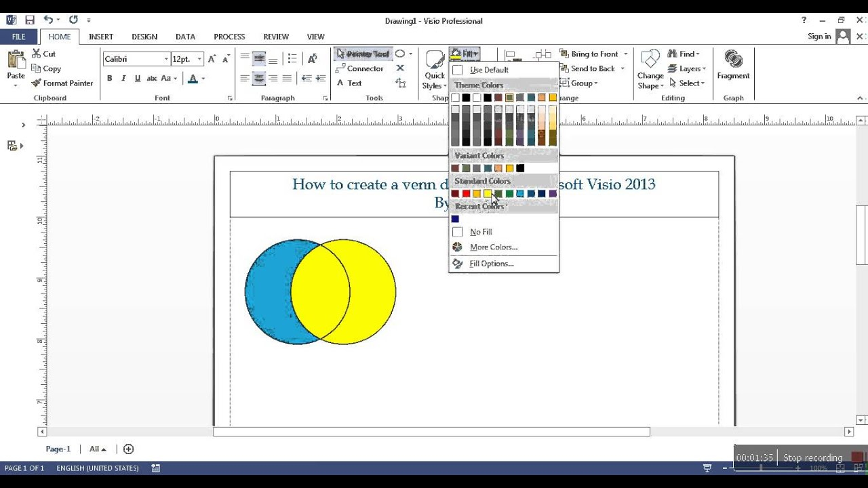Toggle center text alignment in bottom row

(x=259, y=79)
